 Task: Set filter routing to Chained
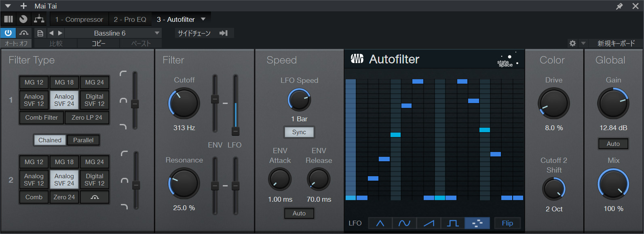click(50, 140)
